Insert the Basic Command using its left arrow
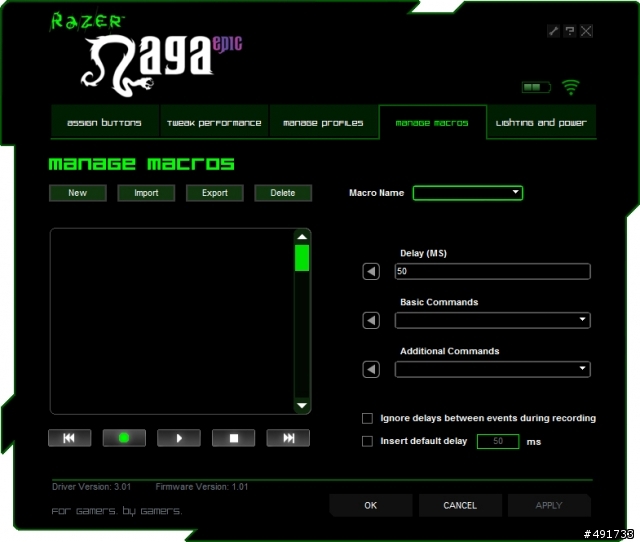Image resolution: width=640 pixels, height=542 pixels. pos(371,320)
